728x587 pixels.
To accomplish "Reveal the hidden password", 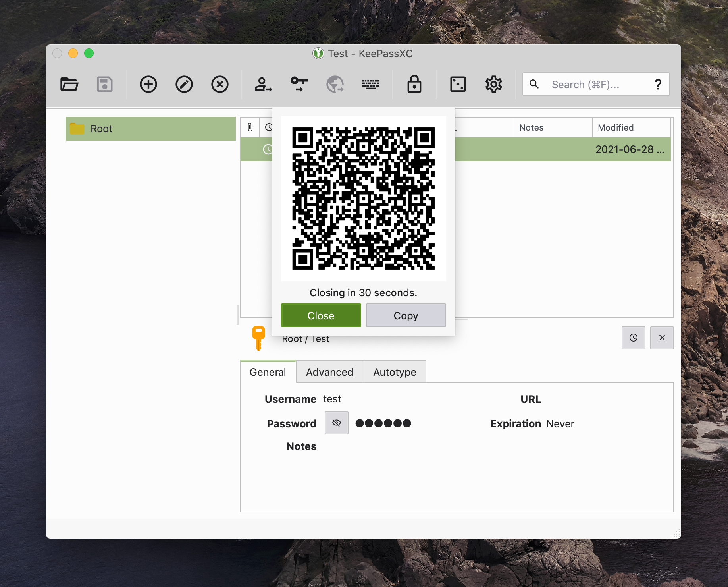I will pyautogui.click(x=336, y=423).
